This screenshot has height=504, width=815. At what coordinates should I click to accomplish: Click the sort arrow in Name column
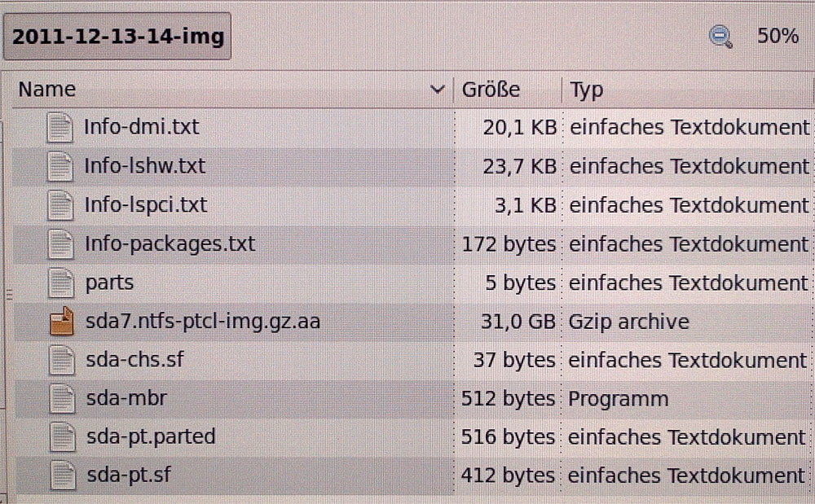438,90
